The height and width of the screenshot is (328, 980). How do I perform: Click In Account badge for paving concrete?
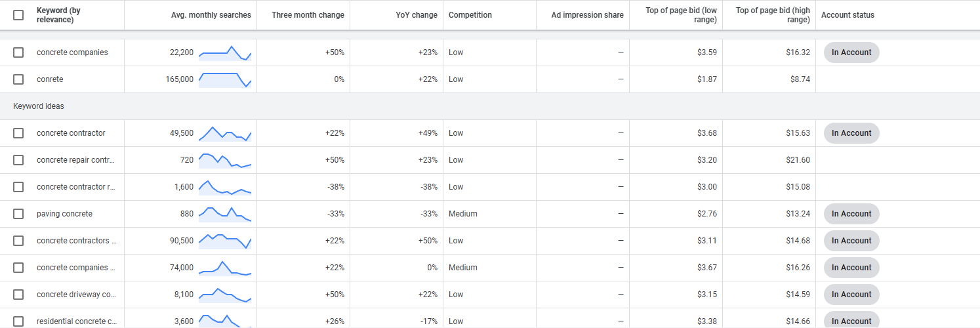851,214
